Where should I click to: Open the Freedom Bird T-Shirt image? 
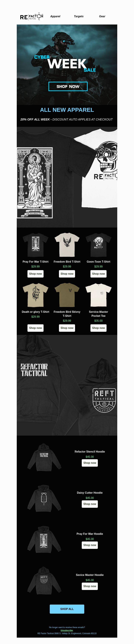tap(67, 245)
